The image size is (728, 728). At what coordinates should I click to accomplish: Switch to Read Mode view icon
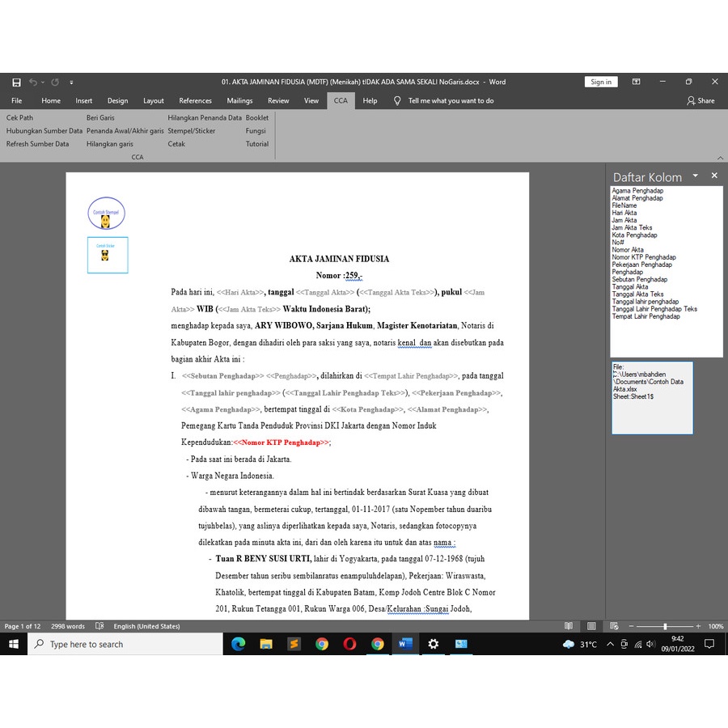(569, 626)
